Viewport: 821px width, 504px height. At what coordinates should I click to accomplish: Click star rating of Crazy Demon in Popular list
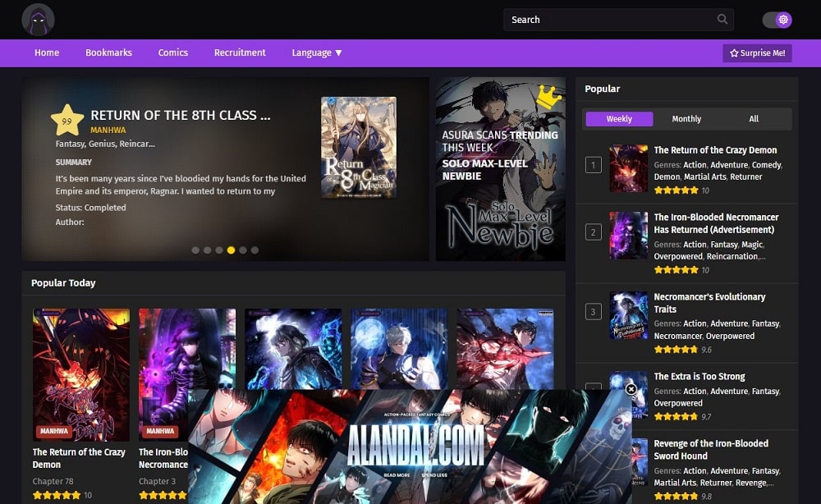point(676,190)
